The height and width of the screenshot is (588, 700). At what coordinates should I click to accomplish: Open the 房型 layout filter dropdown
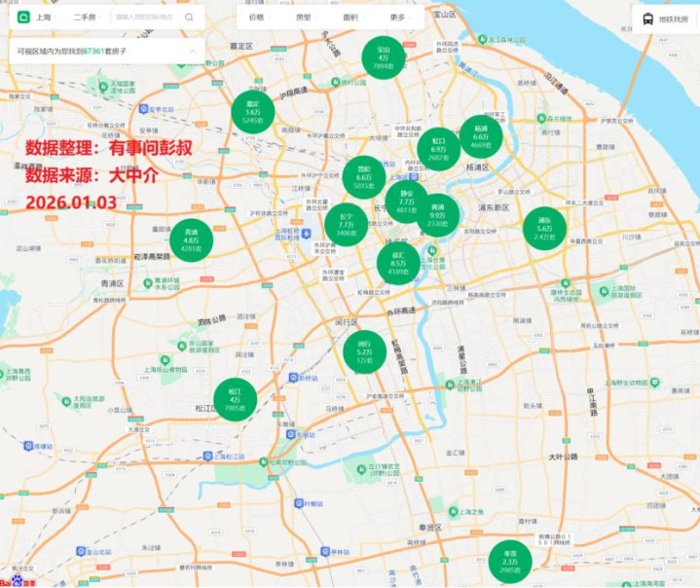pos(307,18)
